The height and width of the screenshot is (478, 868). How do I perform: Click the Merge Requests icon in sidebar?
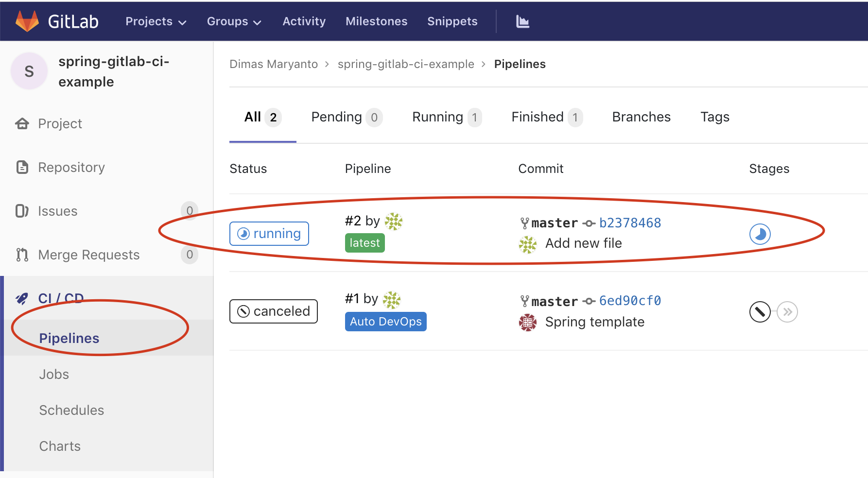coord(22,255)
